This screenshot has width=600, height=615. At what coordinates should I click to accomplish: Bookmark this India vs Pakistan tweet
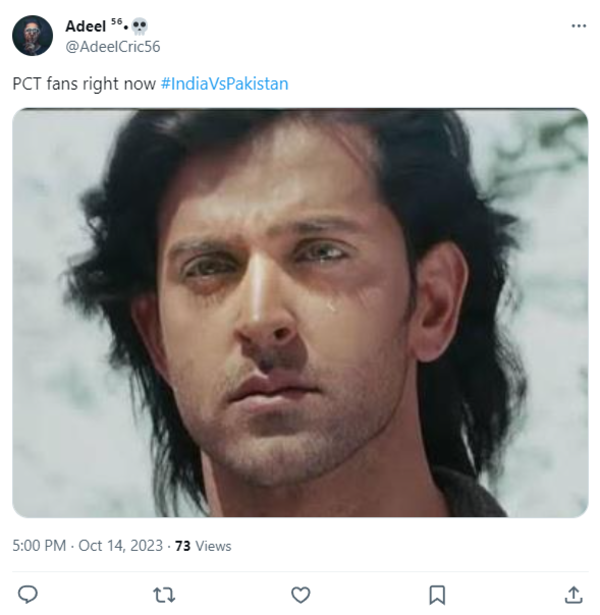pos(437,594)
